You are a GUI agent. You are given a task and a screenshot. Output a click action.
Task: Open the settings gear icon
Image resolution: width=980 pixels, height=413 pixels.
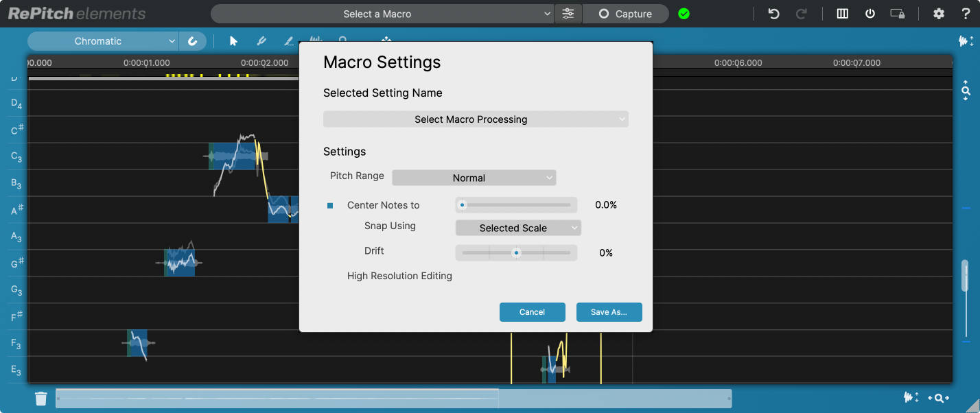tap(939, 14)
